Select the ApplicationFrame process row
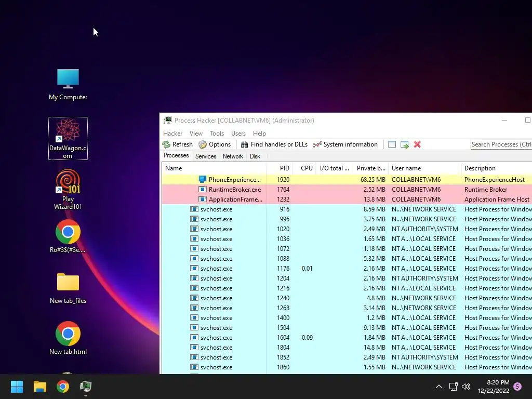Viewport: 532px width, 399px height. [347, 199]
